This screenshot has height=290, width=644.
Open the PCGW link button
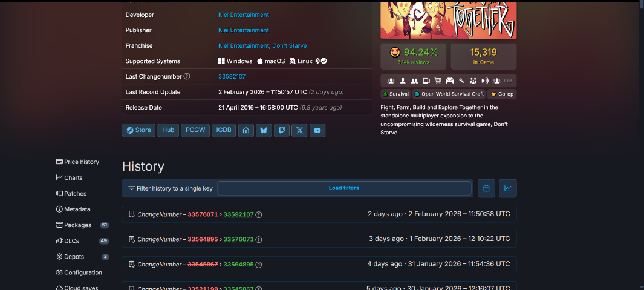tap(194, 130)
